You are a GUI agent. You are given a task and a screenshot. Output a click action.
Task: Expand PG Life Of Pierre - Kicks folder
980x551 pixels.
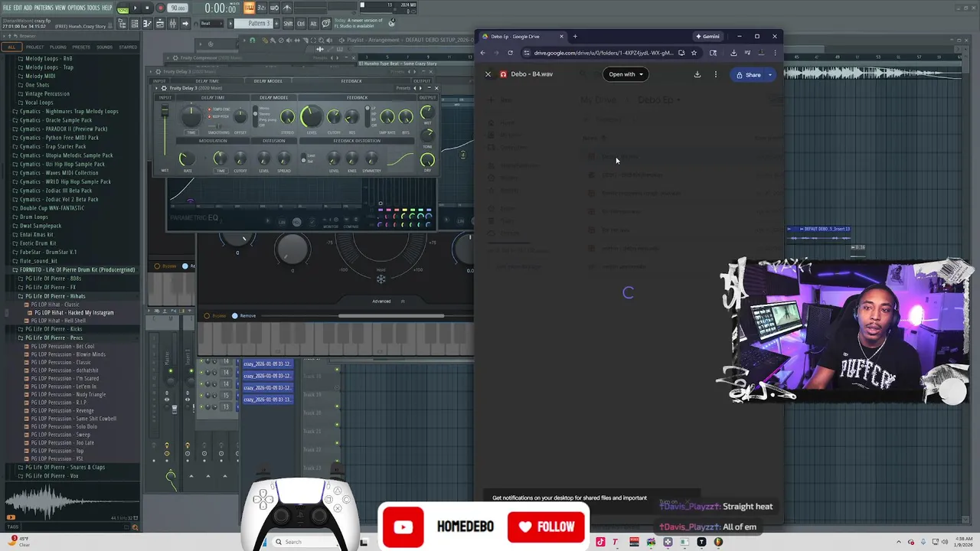point(54,329)
